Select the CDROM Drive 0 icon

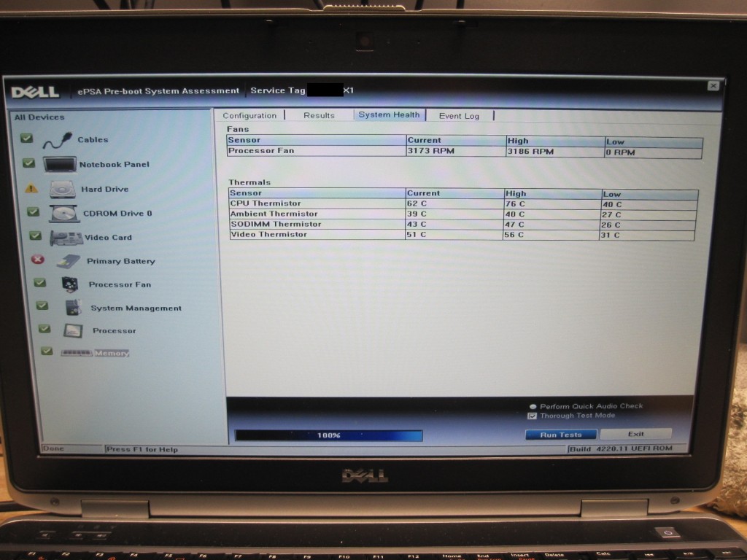64,214
